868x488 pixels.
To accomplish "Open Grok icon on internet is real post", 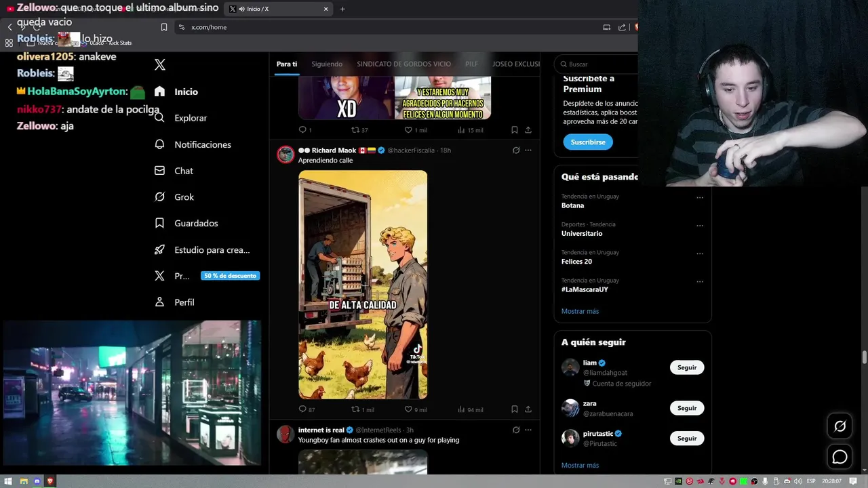I will [x=516, y=430].
